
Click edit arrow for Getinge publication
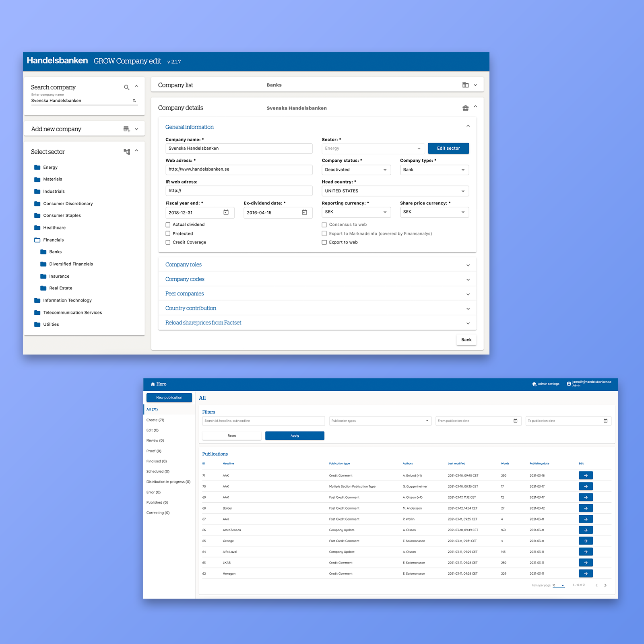586,541
